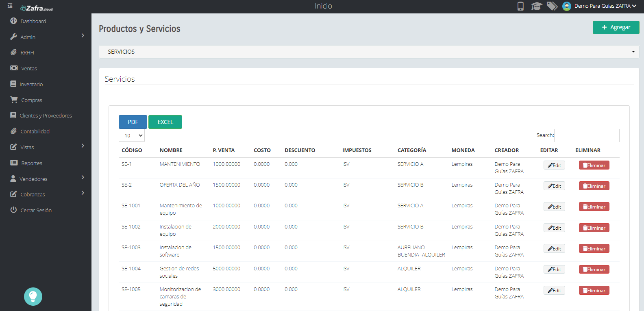The width and height of the screenshot is (644, 311).
Task: Expand the Admin submenu chevron
Action: (83, 36)
